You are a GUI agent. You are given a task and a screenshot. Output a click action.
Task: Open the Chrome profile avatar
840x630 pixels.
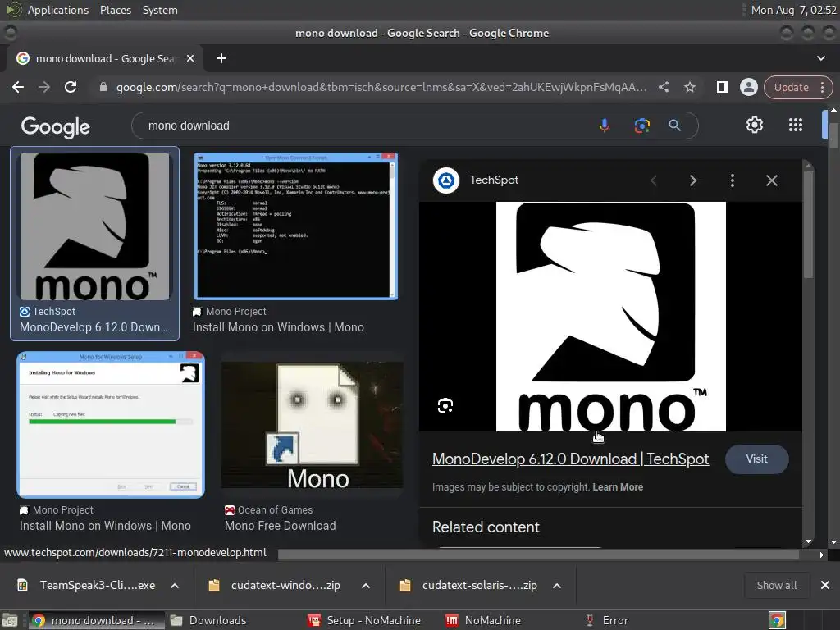click(748, 87)
